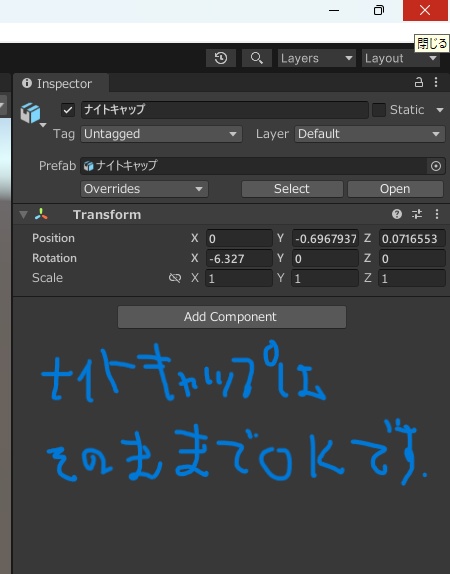Minimize the Unity window
The width and height of the screenshot is (450, 574).
[x=334, y=11]
